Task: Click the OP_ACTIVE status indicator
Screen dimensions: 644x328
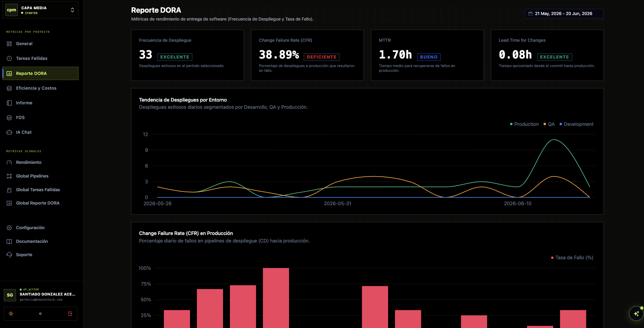Action: (x=29, y=289)
